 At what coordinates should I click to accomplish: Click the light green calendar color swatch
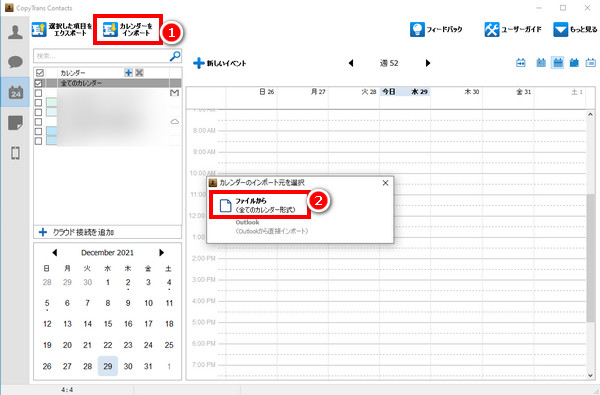[x=52, y=103]
